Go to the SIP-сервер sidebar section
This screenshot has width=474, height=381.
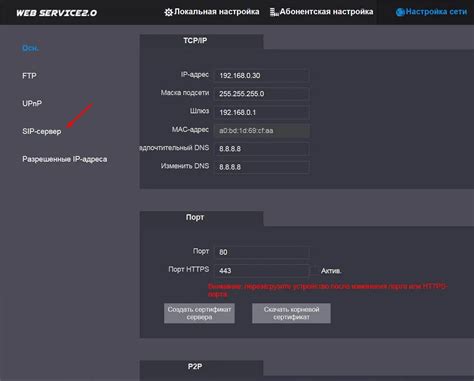pyautogui.click(x=42, y=131)
